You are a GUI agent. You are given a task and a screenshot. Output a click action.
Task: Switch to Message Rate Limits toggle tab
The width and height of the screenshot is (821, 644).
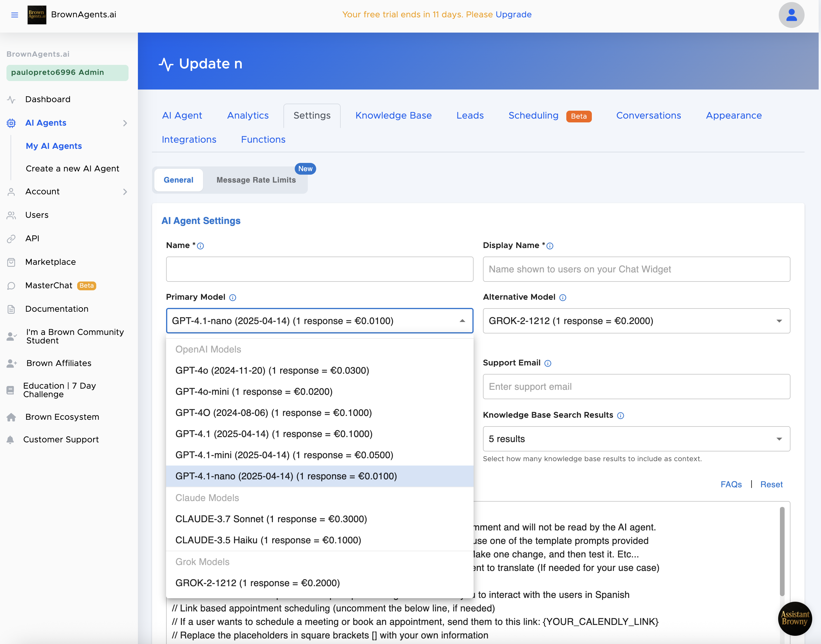[x=256, y=180]
